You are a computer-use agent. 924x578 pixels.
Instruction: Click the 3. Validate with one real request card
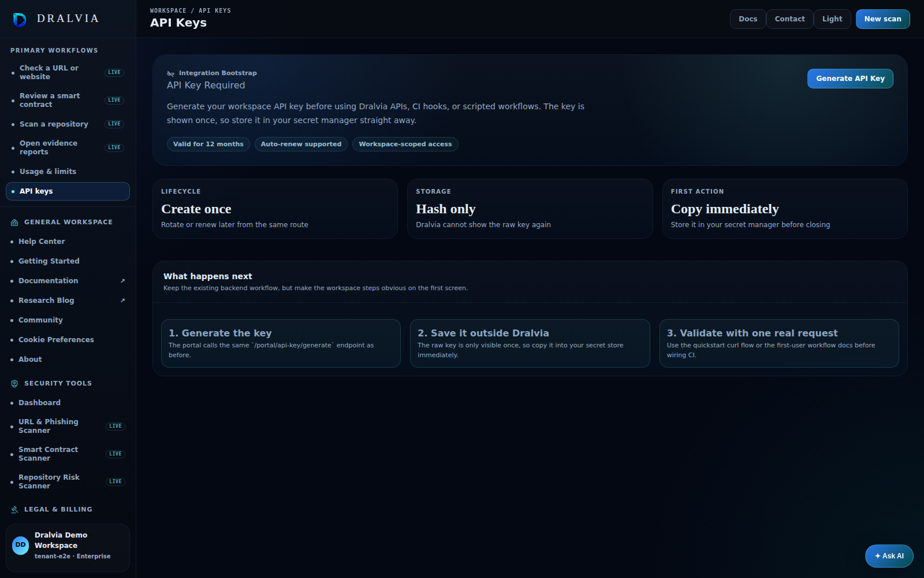coord(779,343)
